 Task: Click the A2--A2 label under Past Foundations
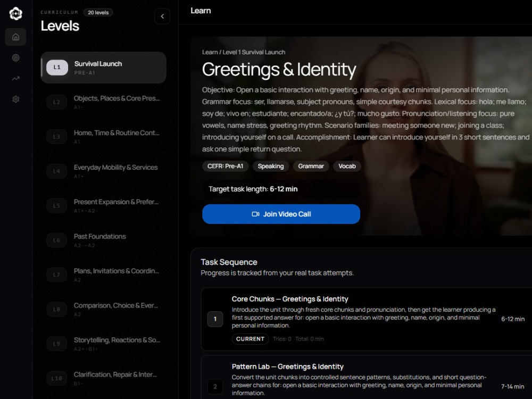pyautogui.click(x=85, y=245)
